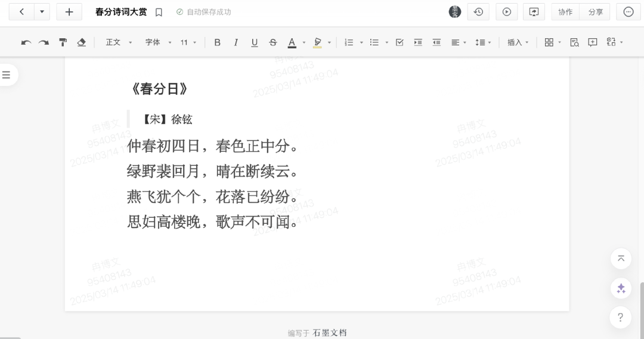This screenshot has width=644, height=339.
Task: Click the format painter tool
Action: pyautogui.click(x=63, y=42)
